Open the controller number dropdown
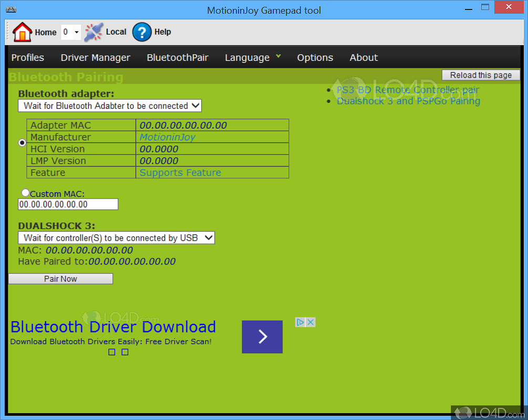This screenshot has height=420, width=528. (x=71, y=32)
